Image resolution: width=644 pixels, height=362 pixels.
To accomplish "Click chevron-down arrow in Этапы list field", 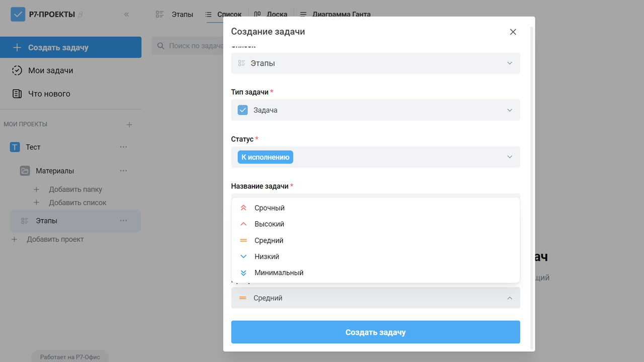I will tap(510, 63).
